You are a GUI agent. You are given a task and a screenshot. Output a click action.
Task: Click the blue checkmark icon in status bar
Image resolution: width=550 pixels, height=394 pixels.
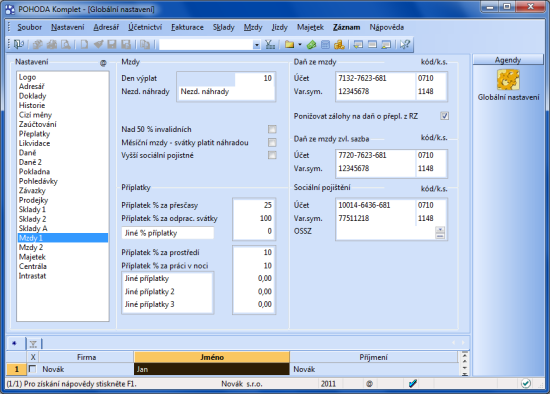(413, 383)
